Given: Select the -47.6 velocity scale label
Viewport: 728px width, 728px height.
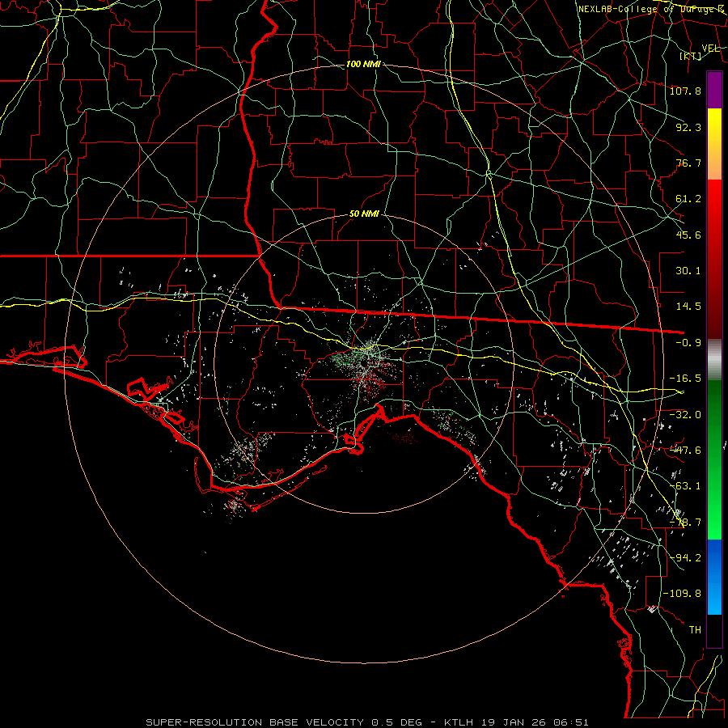Looking at the screenshot, I should 685,451.
